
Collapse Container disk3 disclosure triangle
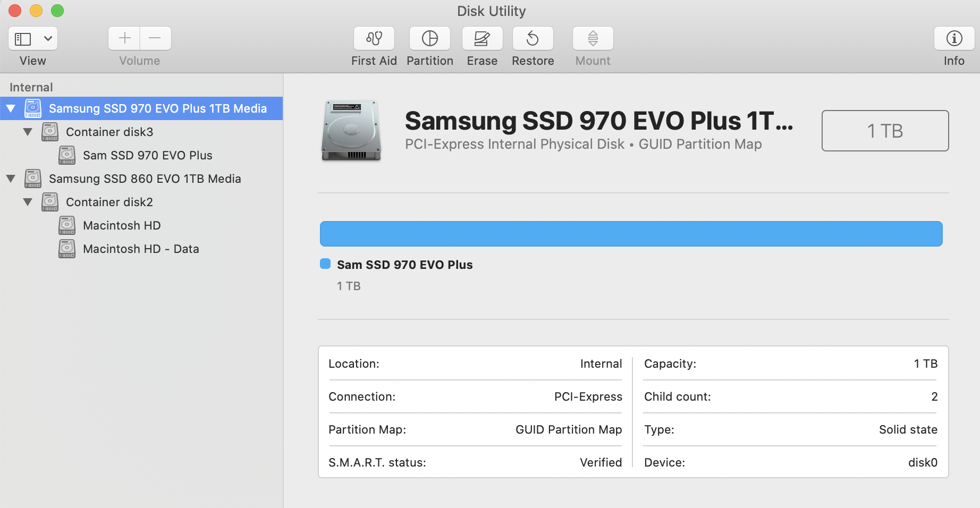point(28,132)
